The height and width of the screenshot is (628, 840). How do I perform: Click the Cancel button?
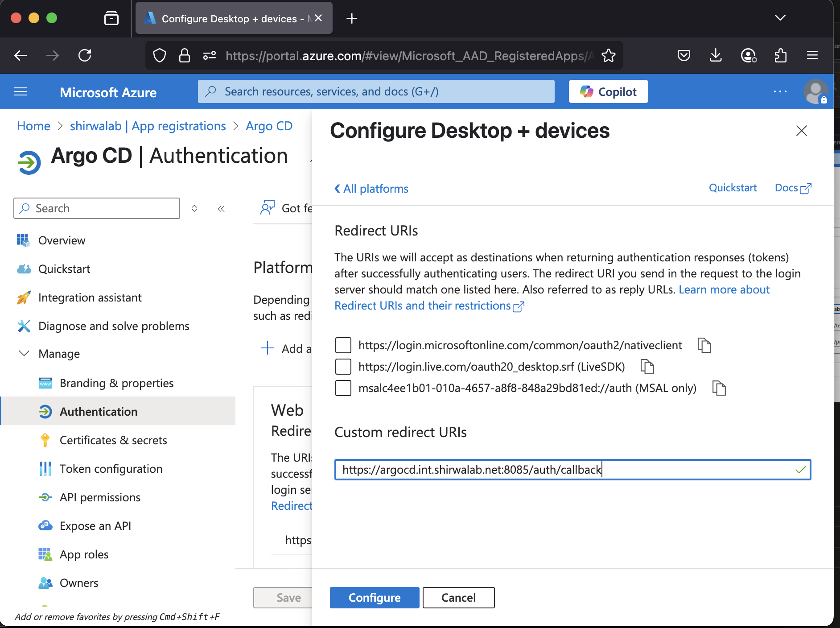click(x=459, y=598)
